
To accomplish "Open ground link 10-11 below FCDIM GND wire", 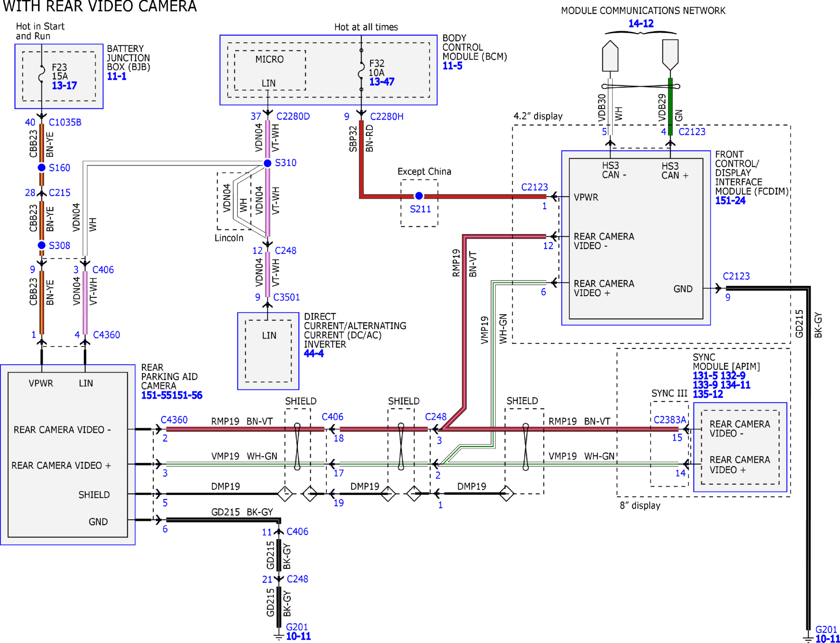I will click(x=827, y=639).
